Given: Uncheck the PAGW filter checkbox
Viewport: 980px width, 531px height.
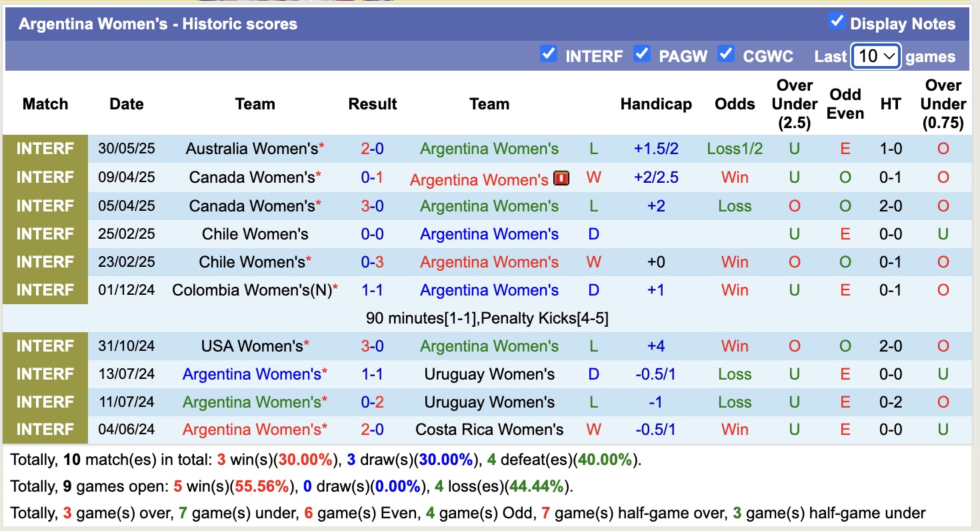Looking at the screenshot, I should tap(641, 53).
